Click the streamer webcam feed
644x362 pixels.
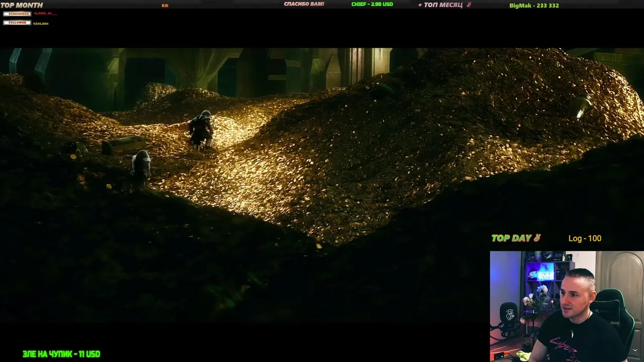coord(567,306)
